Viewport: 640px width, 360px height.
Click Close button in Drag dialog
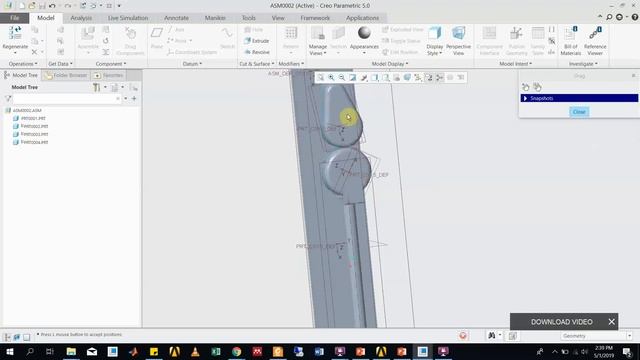[579, 112]
